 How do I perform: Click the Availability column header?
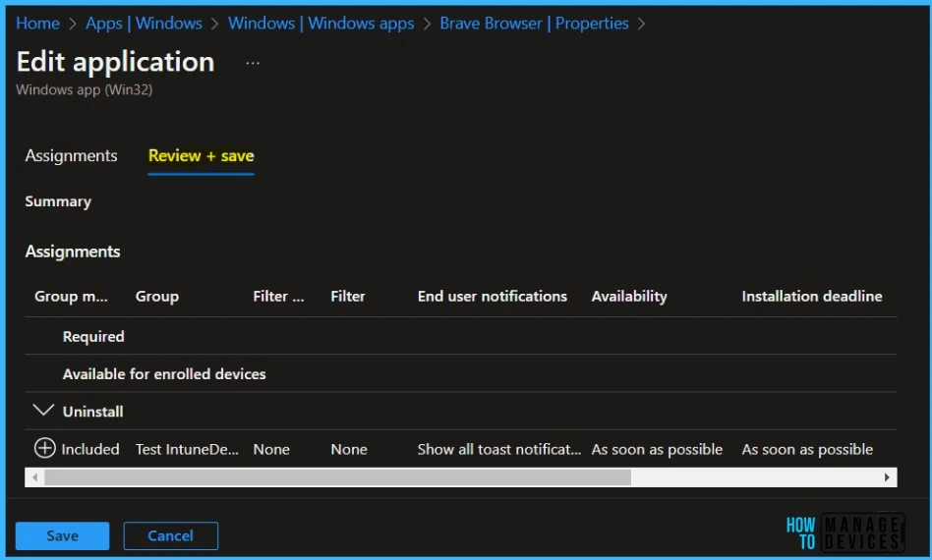click(x=629, y=297)
